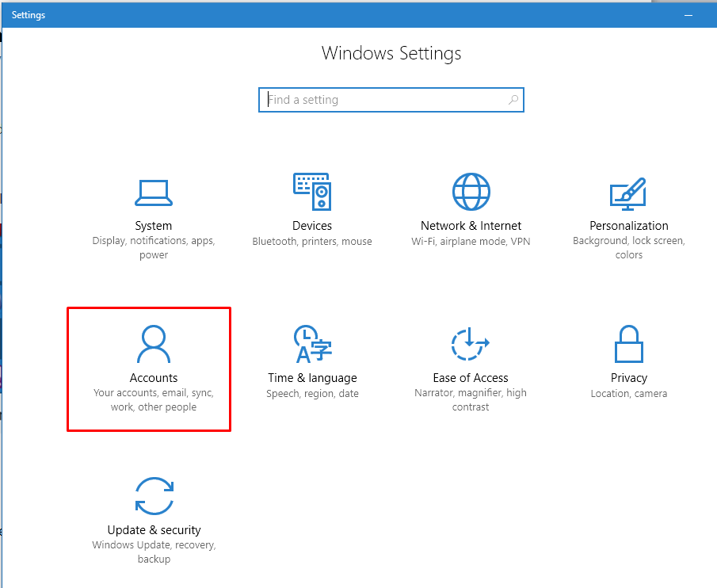This screenshot has height=588, width=717.
Task: Select the Accounts label
Action: click(154, 378)
